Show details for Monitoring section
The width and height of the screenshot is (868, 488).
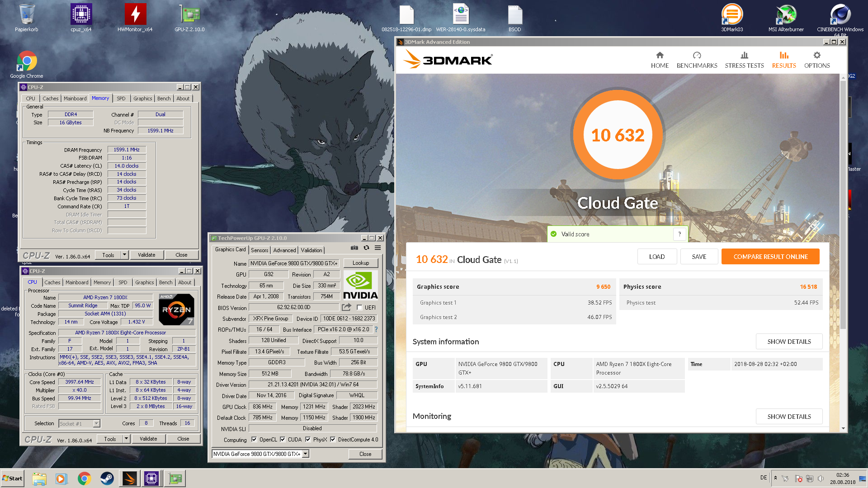click(789, 417)
